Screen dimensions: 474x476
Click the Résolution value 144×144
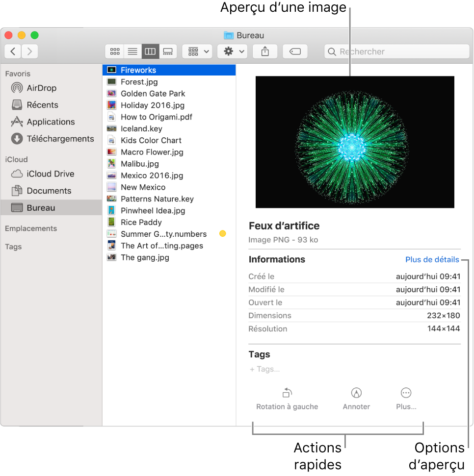[444, 329]
